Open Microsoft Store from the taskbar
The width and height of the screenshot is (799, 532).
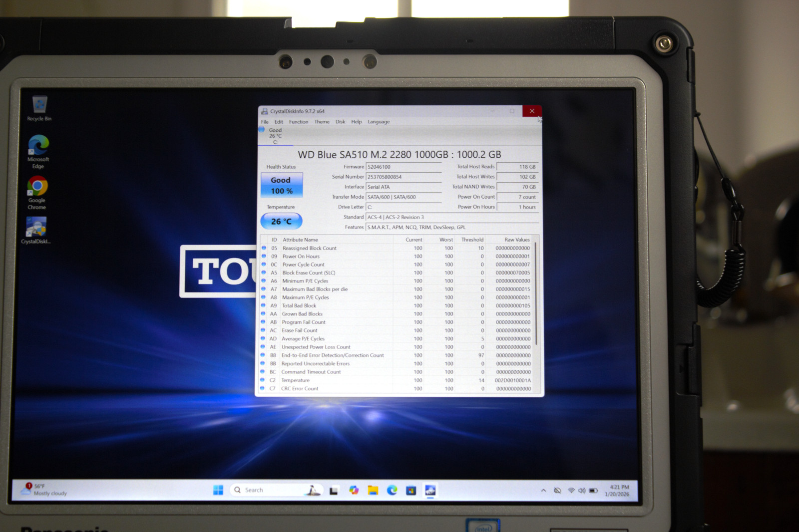(411, 491)
